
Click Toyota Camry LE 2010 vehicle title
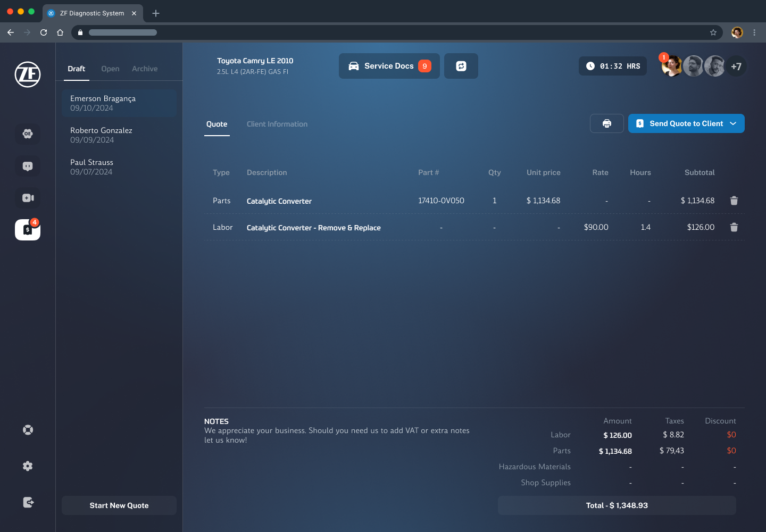(255, 61)
